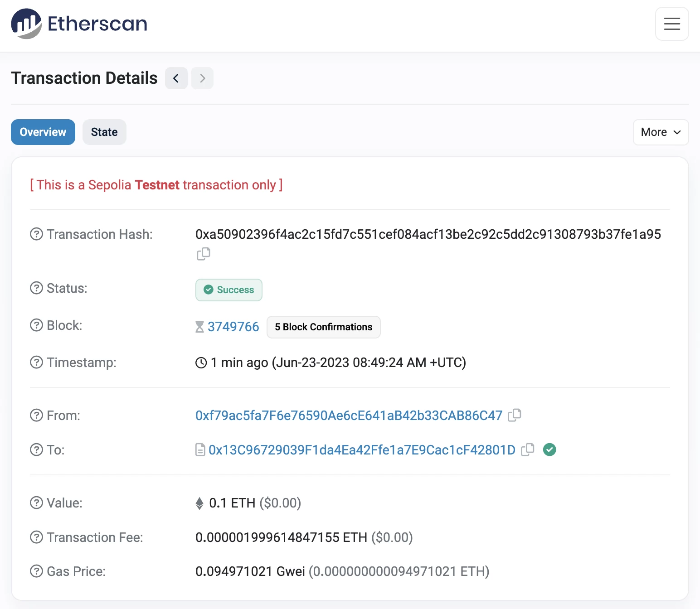Open the To contract 0x13C96729 link
The width and height of the screenshot is (700, 609).
point(362,450)
